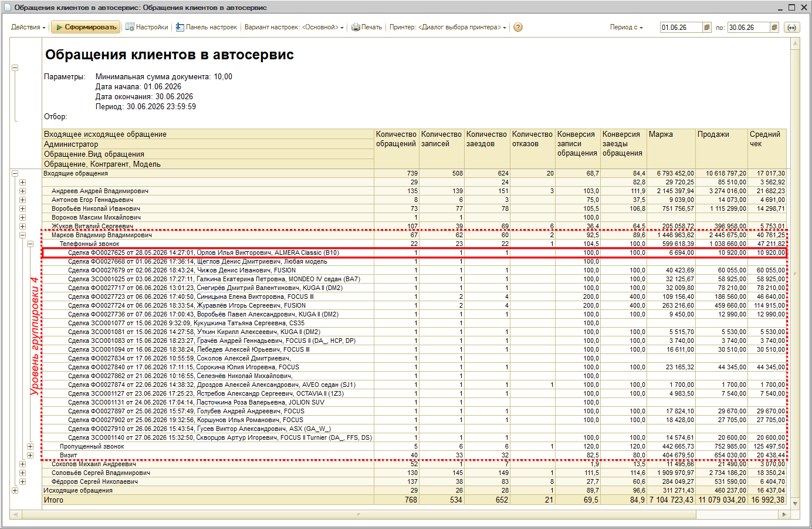Image resolution: width=812 pixels, height=529 pixels.
Task: Generate the report with Сформировать
Action: (x=86, y=27)
